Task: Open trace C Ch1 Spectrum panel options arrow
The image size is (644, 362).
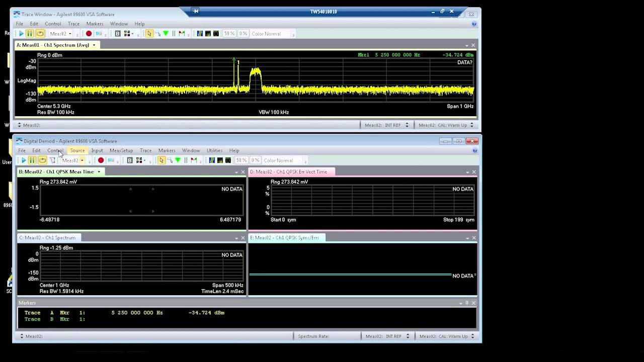Action: 236,238
